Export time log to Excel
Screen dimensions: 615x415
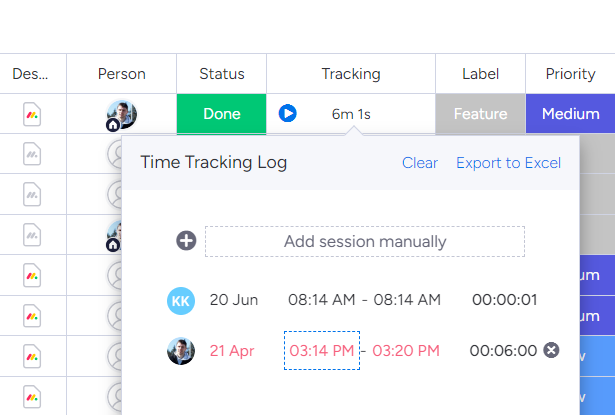point(508,163)
